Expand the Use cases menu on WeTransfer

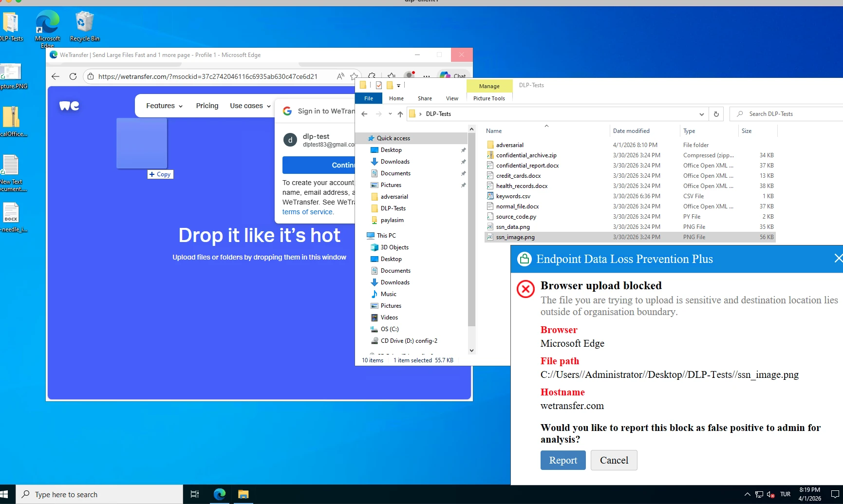pyautogui.click(x=250, y=106)
